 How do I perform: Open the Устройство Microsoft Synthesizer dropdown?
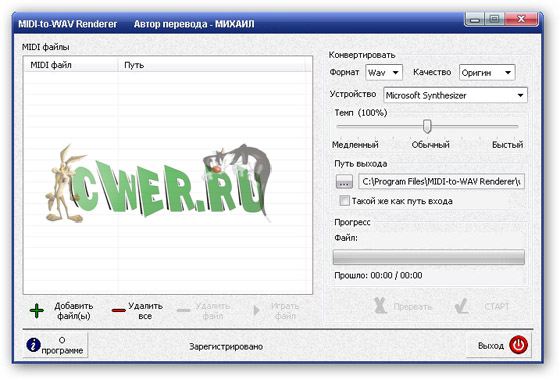click(x=455, y=95)
